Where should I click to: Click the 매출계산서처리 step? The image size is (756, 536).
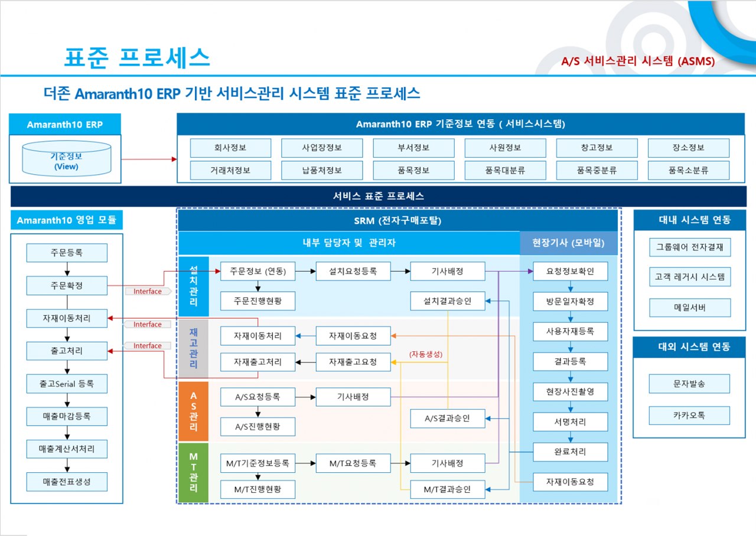(x=67, y=449)
